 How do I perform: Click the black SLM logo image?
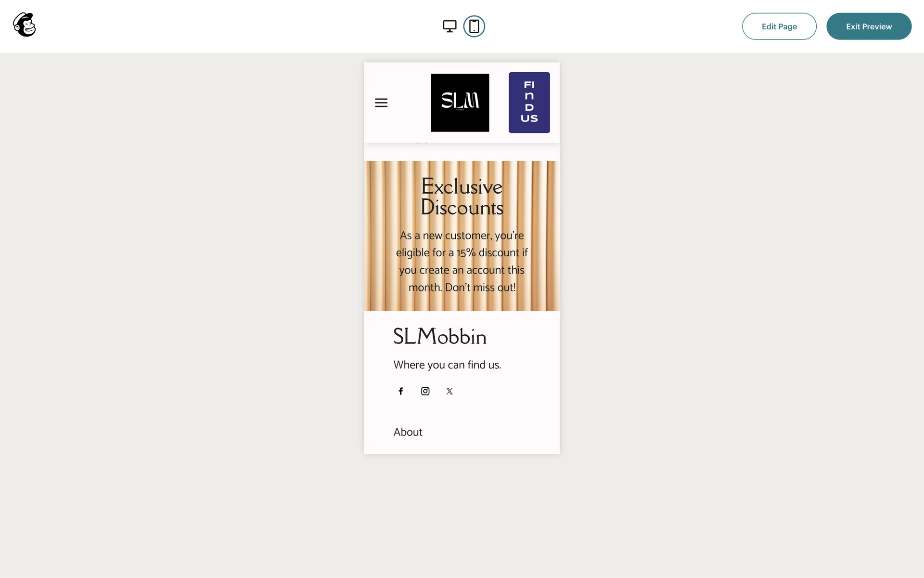tap(460, 103)
